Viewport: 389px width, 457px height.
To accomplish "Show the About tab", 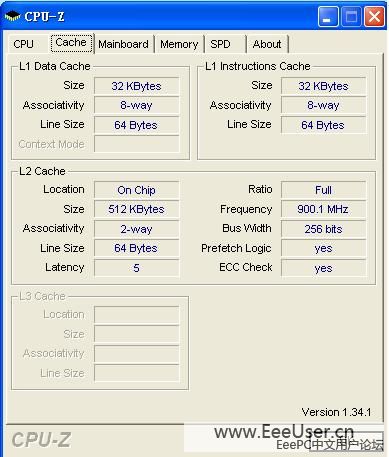I will coord(267,44).
